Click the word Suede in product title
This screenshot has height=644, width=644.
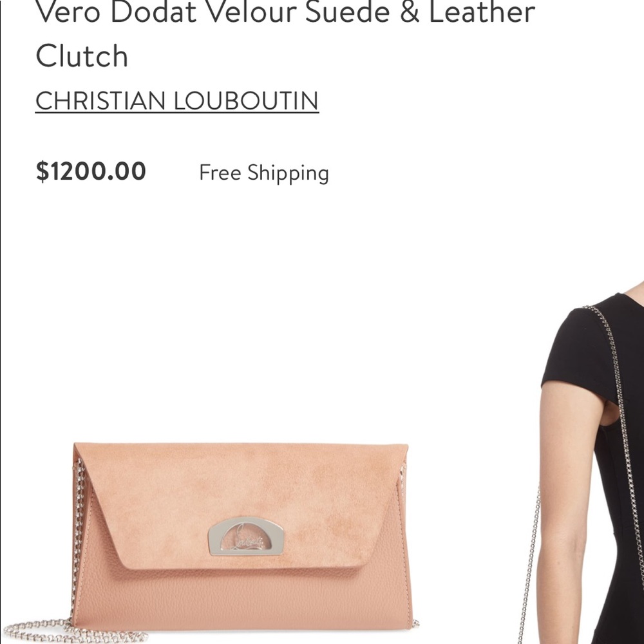point(348,12)
